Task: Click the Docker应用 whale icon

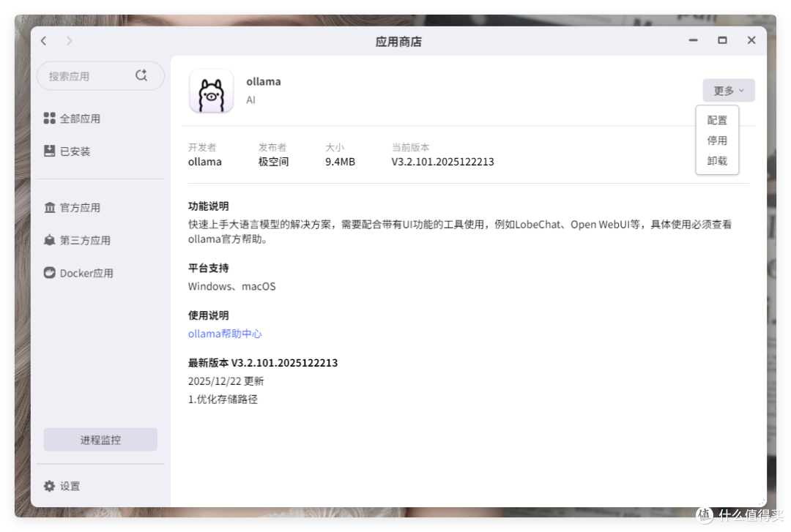Action: click(50, 273)
